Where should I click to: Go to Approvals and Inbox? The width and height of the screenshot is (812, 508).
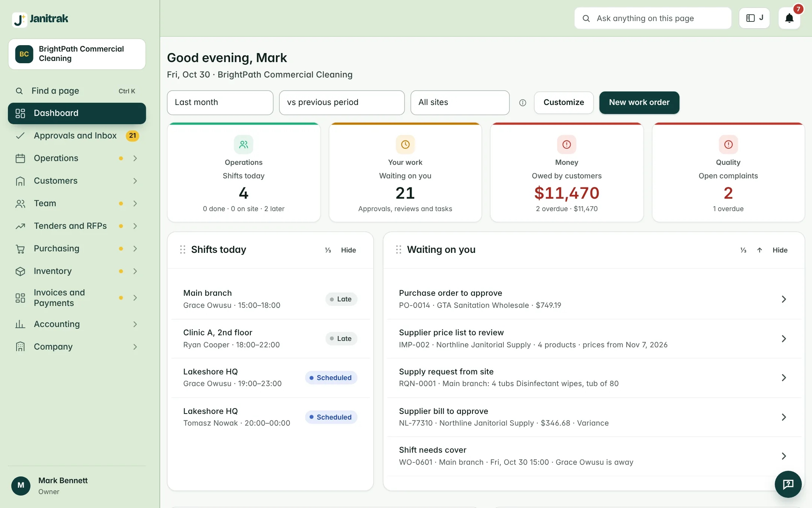(77, 136)
